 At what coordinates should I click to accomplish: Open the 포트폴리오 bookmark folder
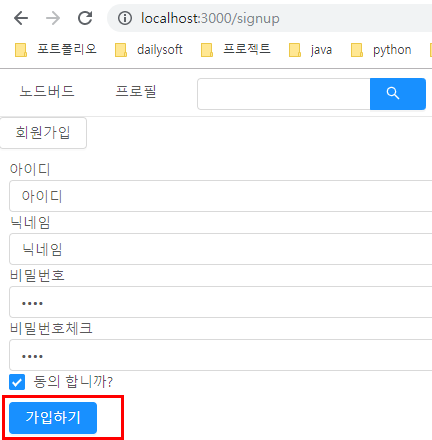pyautogui.click(x=56, y=50)
